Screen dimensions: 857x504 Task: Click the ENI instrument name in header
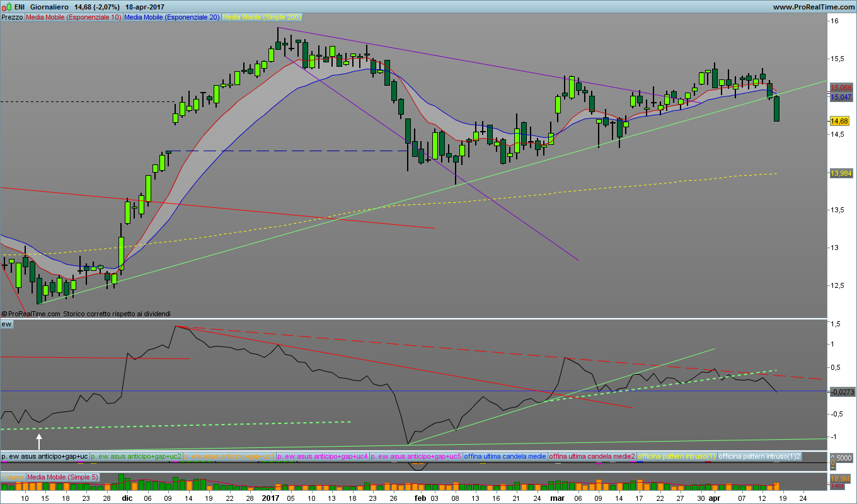[20, 6]
